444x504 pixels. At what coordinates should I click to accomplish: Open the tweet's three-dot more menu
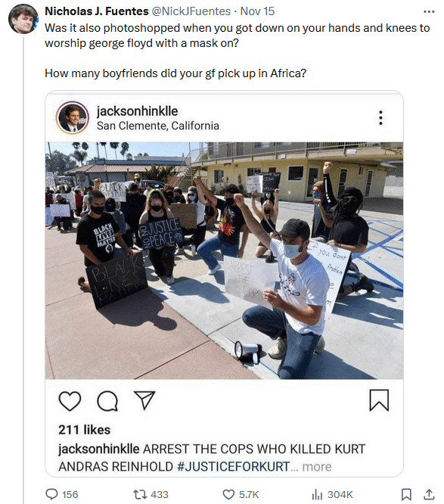pyautogui.click(x=429, y=12)
